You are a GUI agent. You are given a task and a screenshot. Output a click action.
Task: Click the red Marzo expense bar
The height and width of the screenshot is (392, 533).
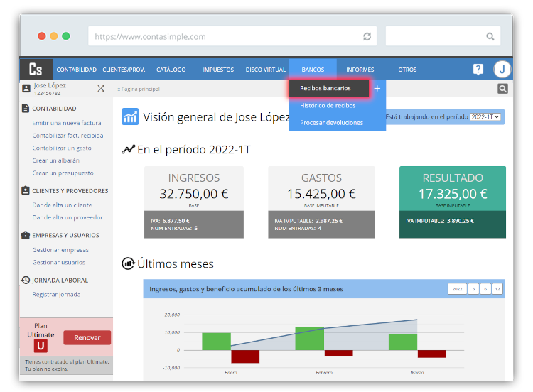pyautogui.click(x=431, y=354)
